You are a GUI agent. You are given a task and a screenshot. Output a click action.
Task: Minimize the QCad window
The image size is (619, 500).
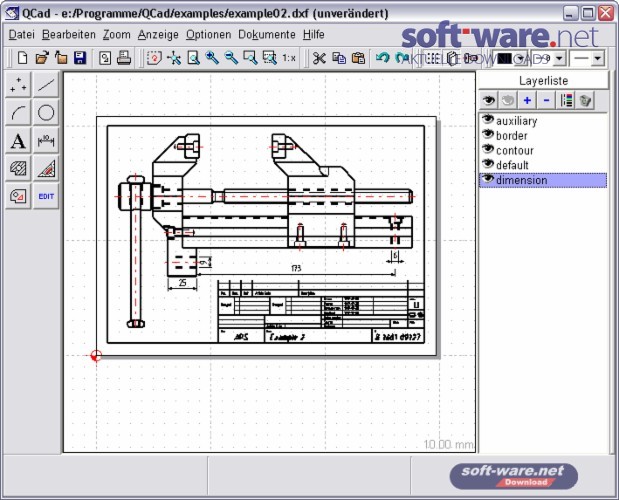(x=570, y=13)
